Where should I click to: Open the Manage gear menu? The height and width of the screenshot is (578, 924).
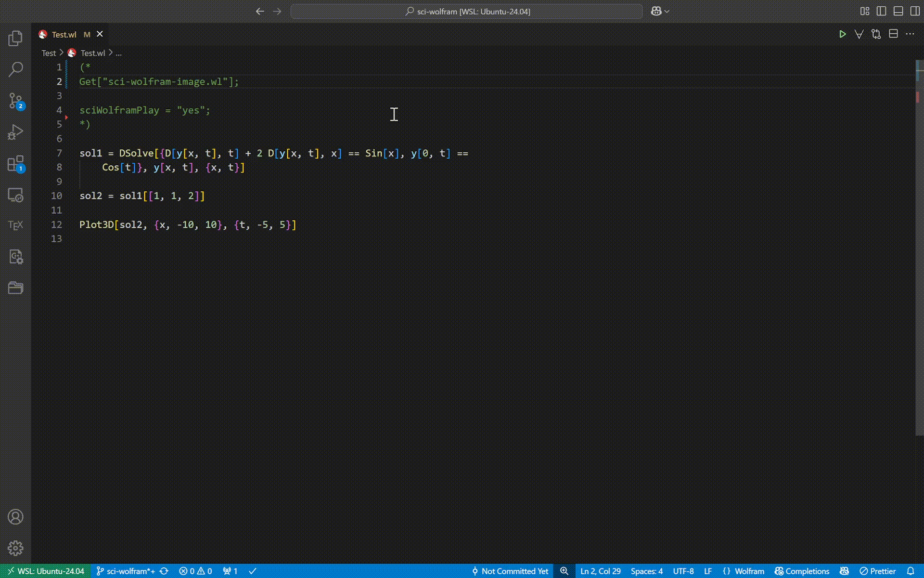[15, 548]
